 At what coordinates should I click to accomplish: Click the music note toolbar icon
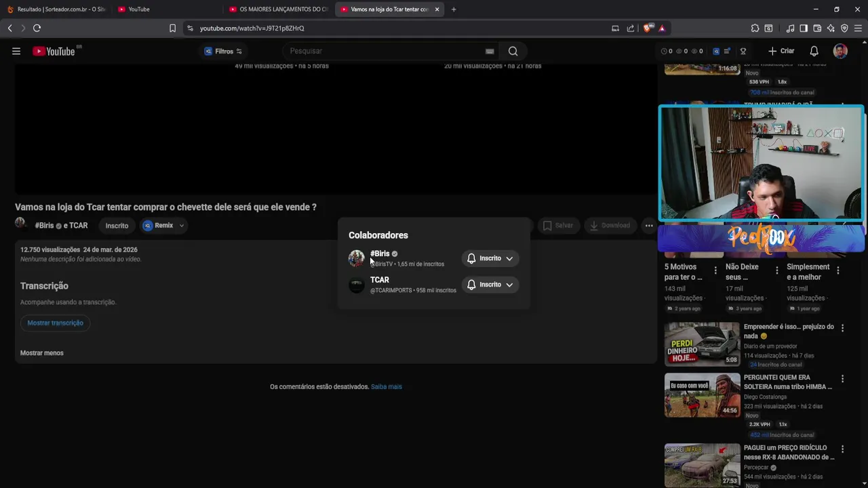(790, 28)
